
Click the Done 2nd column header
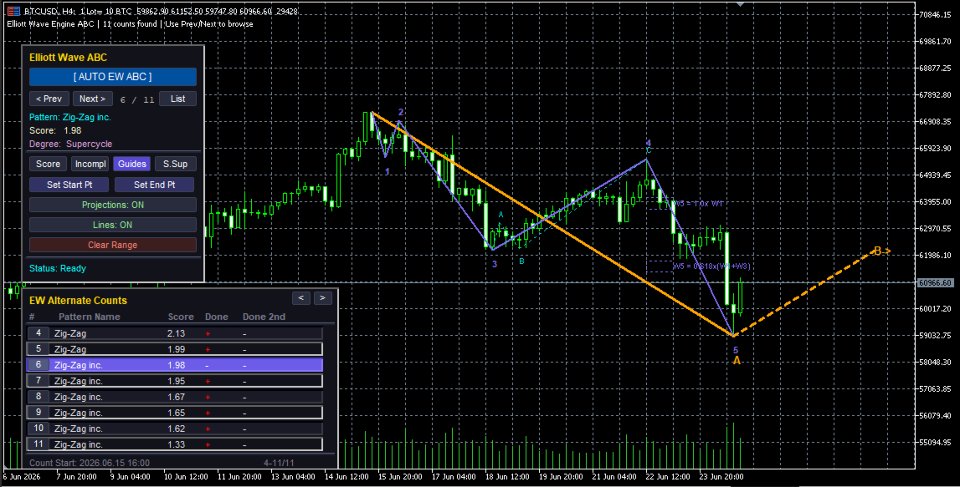point(264,317)
